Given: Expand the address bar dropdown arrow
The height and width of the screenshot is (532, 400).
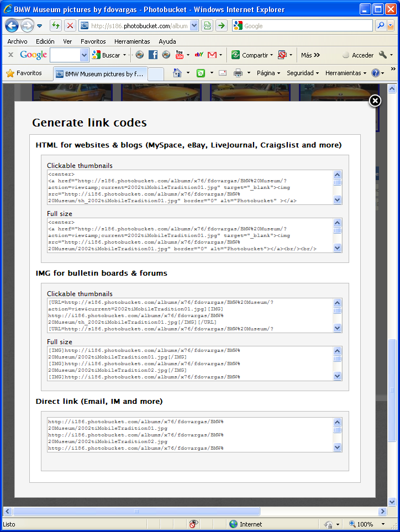Looking at the screenshot, I should pos(194,26).
